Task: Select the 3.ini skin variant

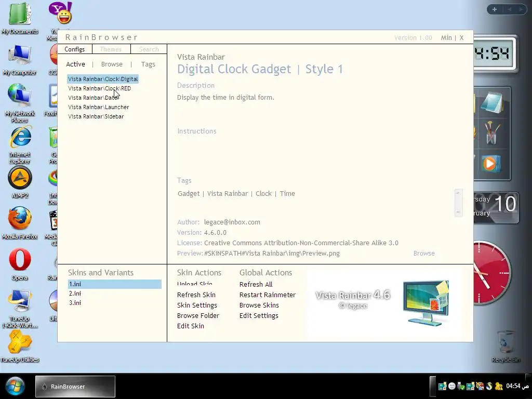Action: coord(75,303)
